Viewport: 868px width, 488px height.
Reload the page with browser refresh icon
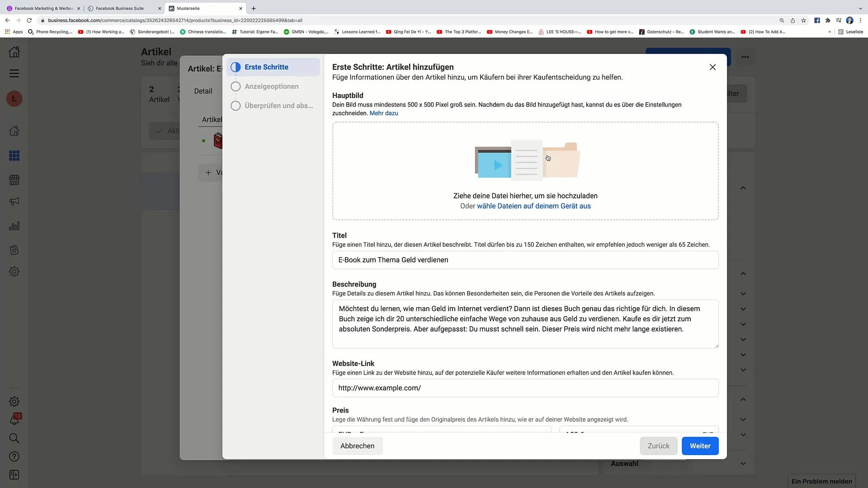(29, 20)
